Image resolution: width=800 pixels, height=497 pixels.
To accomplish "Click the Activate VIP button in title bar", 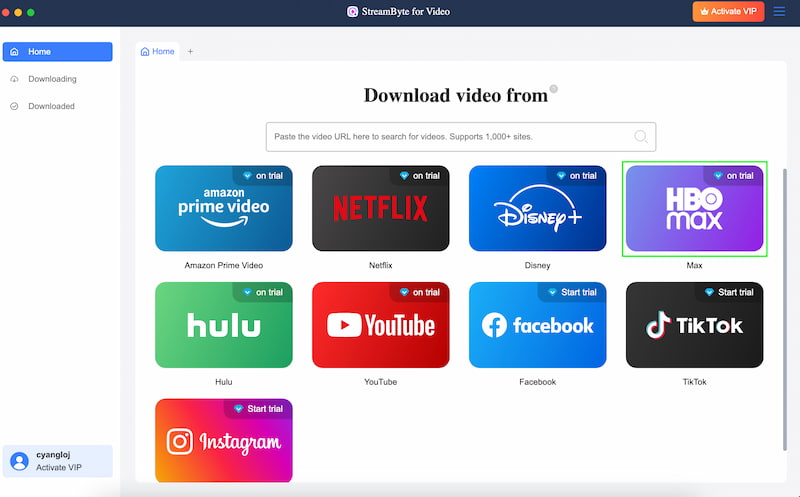I will 728,11.
